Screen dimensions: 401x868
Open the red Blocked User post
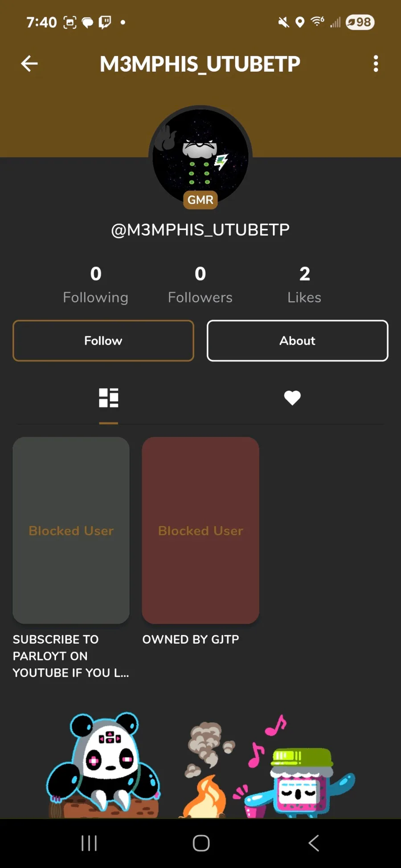[x=200, y=530]
